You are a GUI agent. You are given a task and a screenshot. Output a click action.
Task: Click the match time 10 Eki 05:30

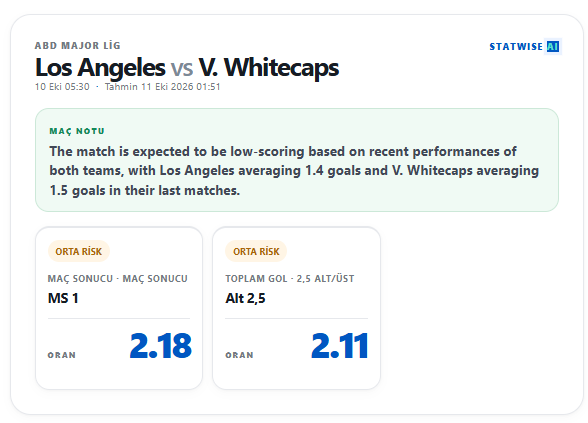pos(62,87)
